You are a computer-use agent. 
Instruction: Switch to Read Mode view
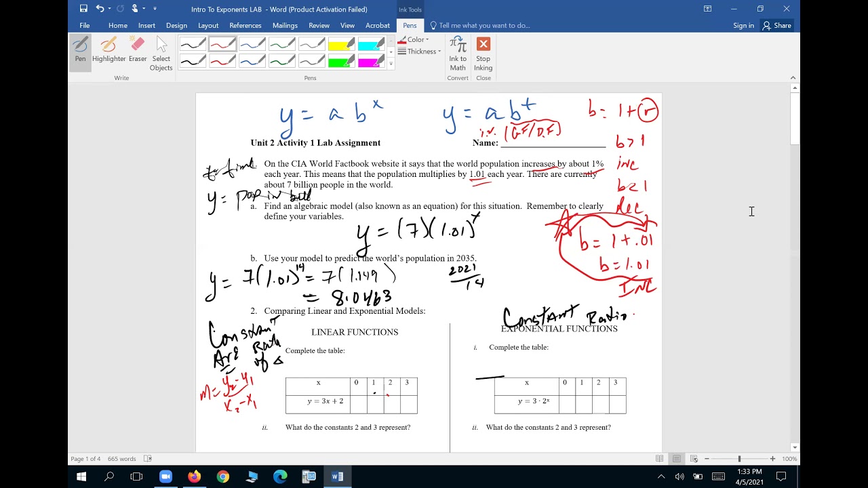click(x=659, y=459)
